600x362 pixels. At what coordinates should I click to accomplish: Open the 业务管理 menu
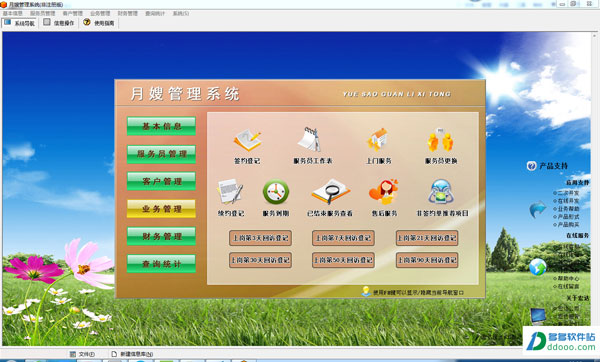pyautogui.click(x=100, y=13)
